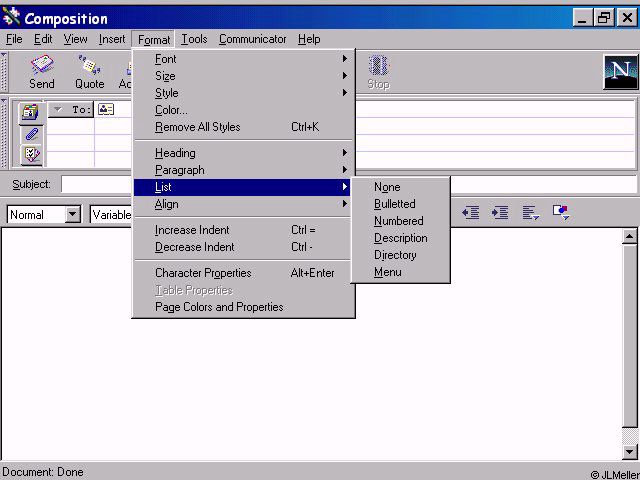This screenshot has width=640, height=480.
Task: Expand the Size submenu
Action: (244, 76)
